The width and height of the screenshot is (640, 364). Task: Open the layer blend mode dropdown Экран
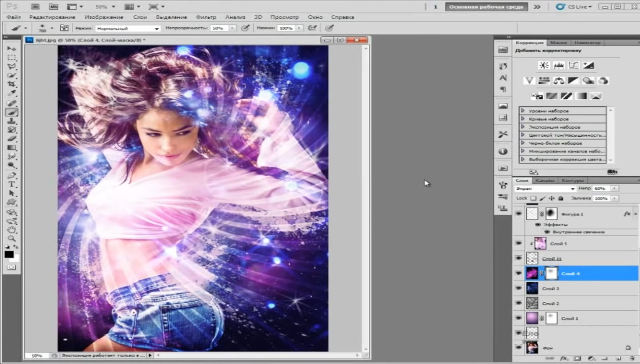click(x=545, y=188)
